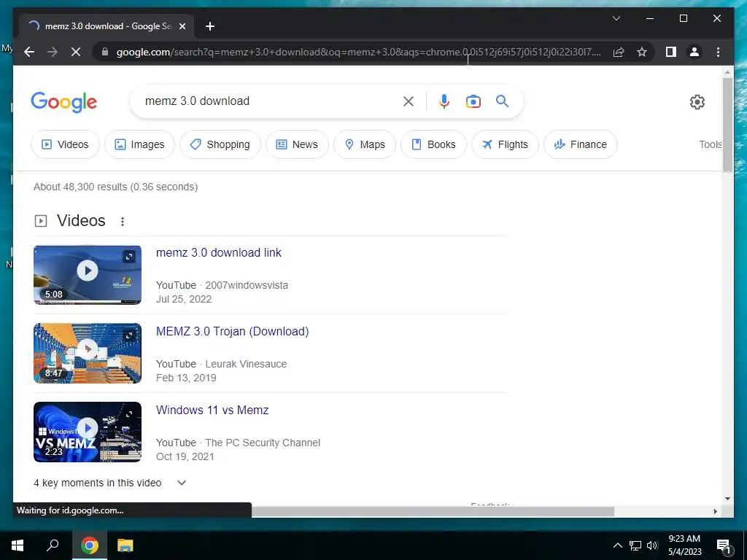Open the search Tools options

tap(711, 144)
